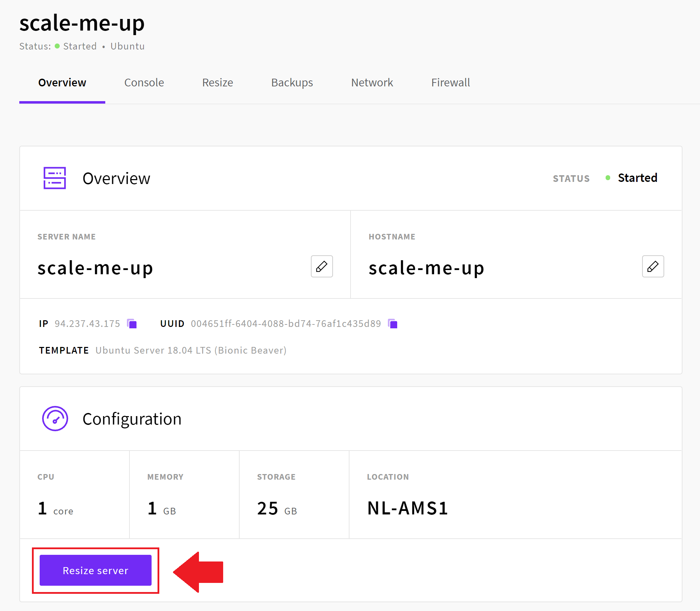Click the UUID label
The height and width of the screenshot is (611, 700).
pos(172,323)
